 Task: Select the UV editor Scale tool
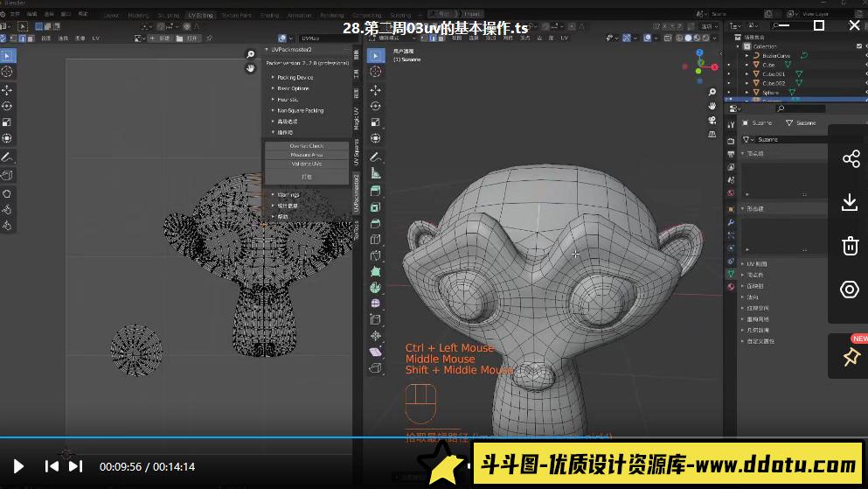pos(7,122)
